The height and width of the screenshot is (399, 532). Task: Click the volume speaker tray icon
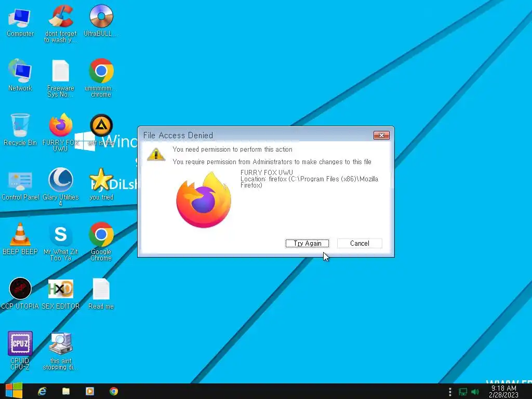[475, 392]
